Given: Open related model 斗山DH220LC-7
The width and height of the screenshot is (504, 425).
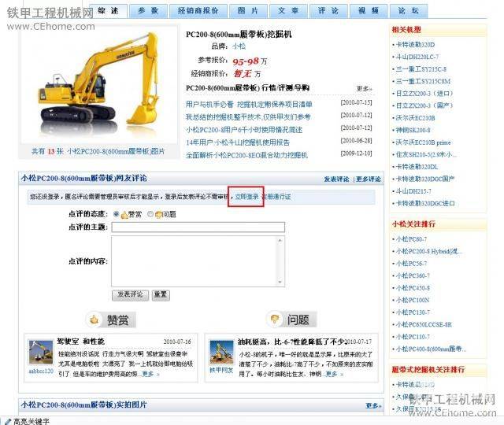Looking at the screenshot, I should click(x=417, y=57).
